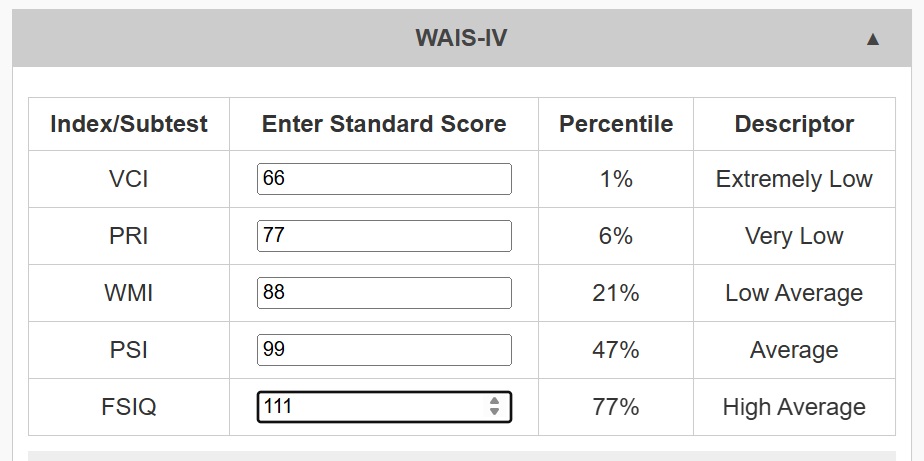Select the Percentile column header
The width and height of the screenshot is (924, 461).
pos(616,124)
